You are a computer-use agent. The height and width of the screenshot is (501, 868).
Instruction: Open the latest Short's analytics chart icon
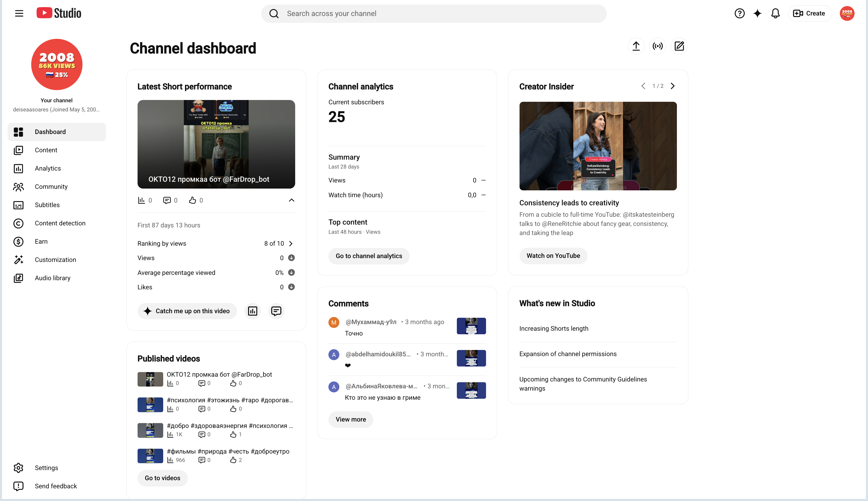click(253, 311)
